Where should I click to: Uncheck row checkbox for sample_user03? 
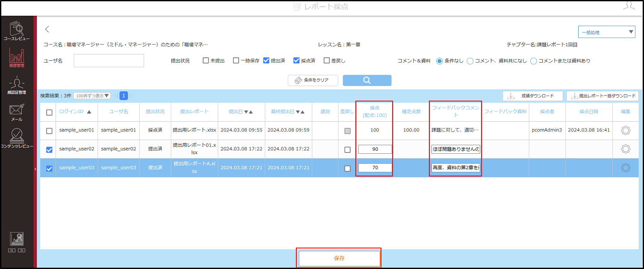pos(49,168)
